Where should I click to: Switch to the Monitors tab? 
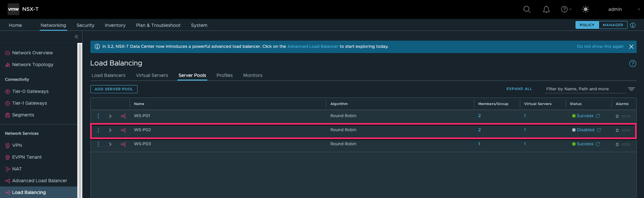pyautogui.click(x=253, y=75)
